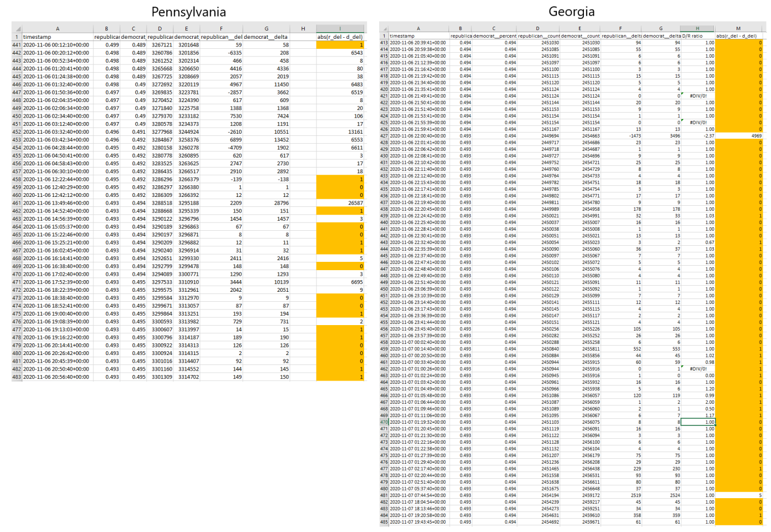Select highlighted column I header in Pennsylvania sheet
The width and height of the screenshot is (771, 532).
pos(340,29)
